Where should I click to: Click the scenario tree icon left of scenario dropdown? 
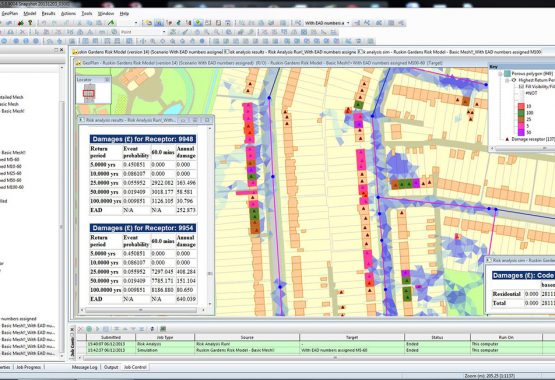point(298,23)
